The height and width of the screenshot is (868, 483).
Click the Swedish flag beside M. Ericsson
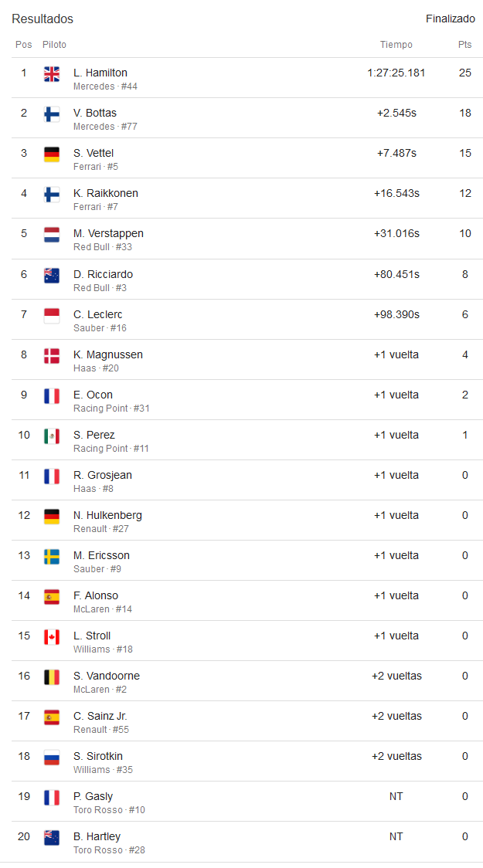pos(52,557)
